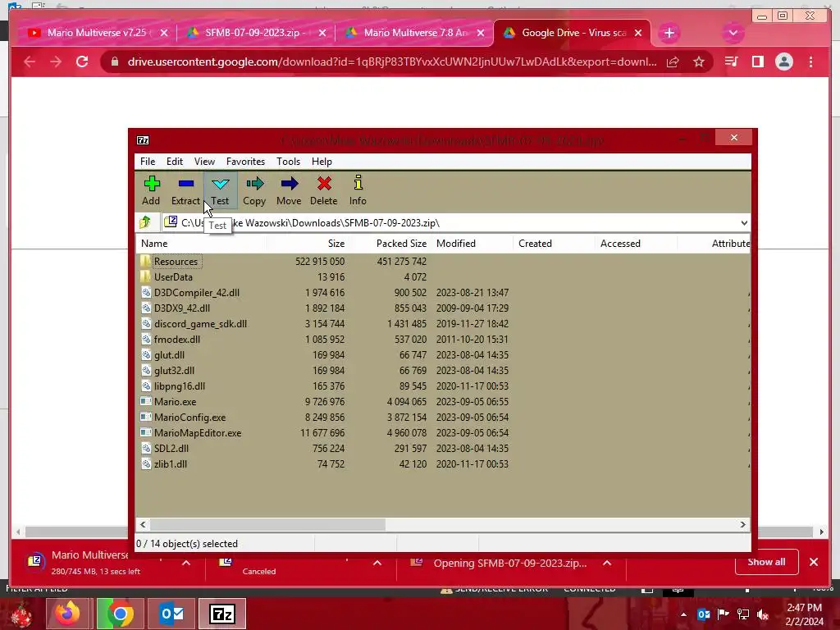This screenshot has height=630, width=840.
Task: Open the View menu
Action: [204, 162]
